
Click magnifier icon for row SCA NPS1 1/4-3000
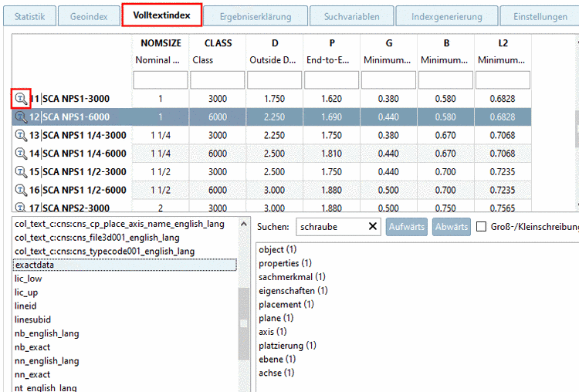21,136
